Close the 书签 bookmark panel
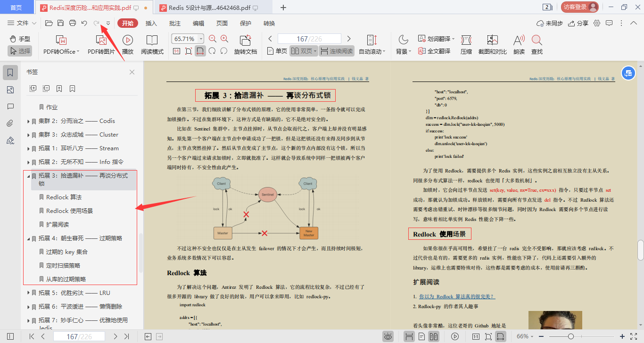 point(132,72)
